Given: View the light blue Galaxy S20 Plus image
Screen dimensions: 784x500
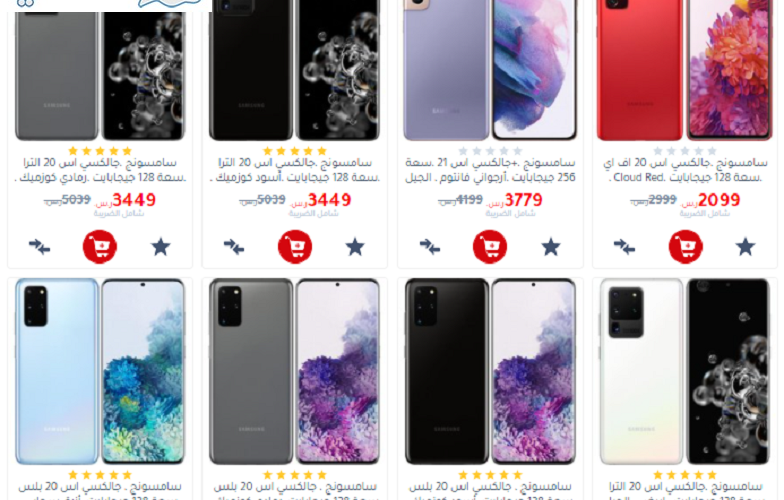Looking at the screenshot, I should [100, 372].
